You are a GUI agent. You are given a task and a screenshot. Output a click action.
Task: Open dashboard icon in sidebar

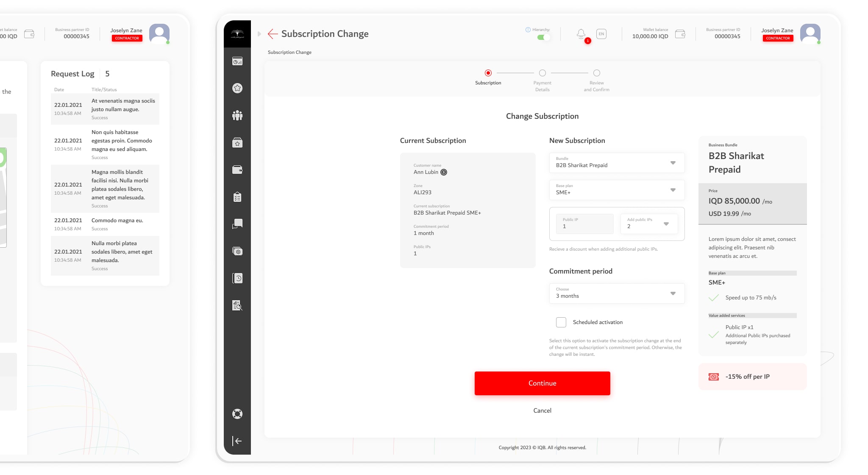coord(237,61)
